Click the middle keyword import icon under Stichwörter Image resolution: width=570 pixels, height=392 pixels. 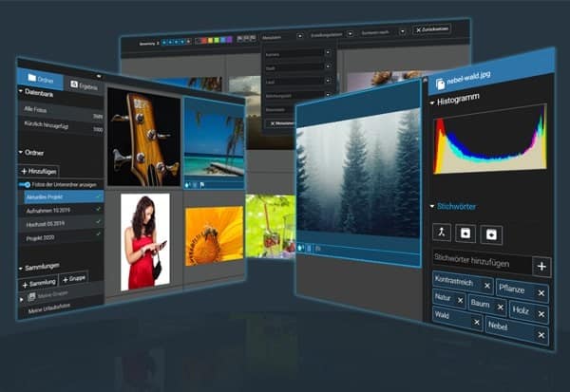pyautogui.click(x=465, y=233)
